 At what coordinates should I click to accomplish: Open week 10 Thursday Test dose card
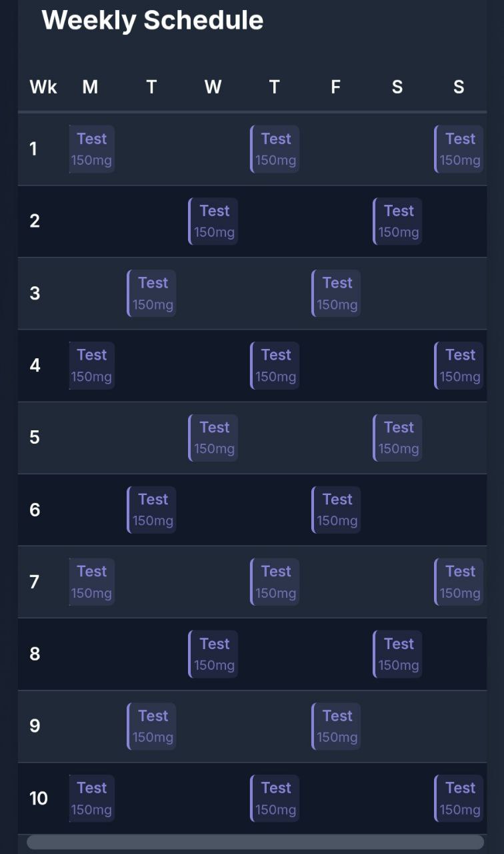coord(275,798)
